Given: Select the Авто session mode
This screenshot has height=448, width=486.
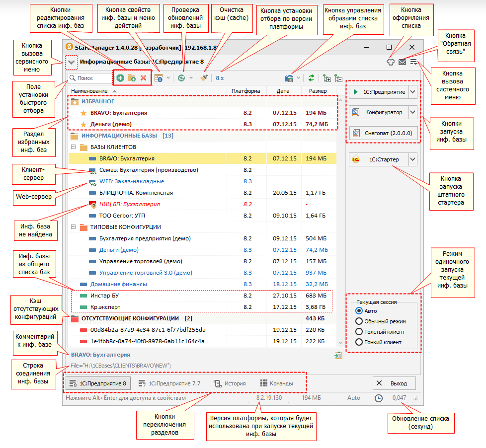Looking at the screenshot, I should pyautogui.click(x=359, y=311).
